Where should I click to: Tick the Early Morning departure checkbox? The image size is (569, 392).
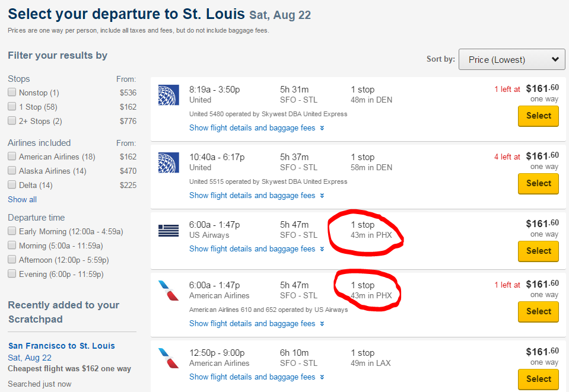[12, 231]
